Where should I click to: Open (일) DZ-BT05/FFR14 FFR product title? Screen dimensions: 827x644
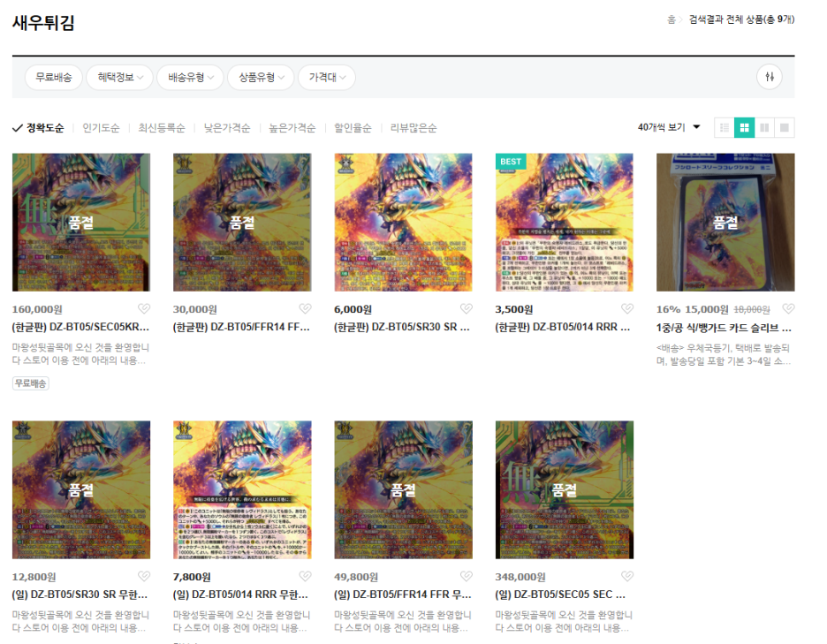[403, 595]
